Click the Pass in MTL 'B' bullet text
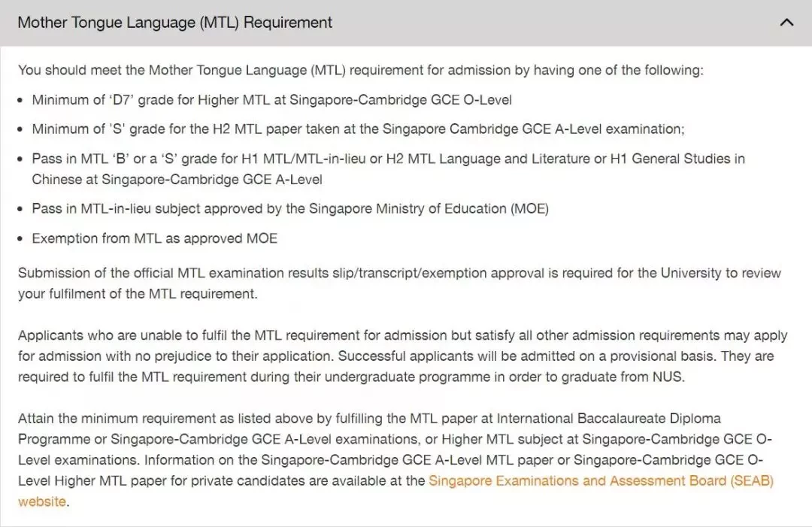This screenshot has height=527, width=812. click(389, 159)
